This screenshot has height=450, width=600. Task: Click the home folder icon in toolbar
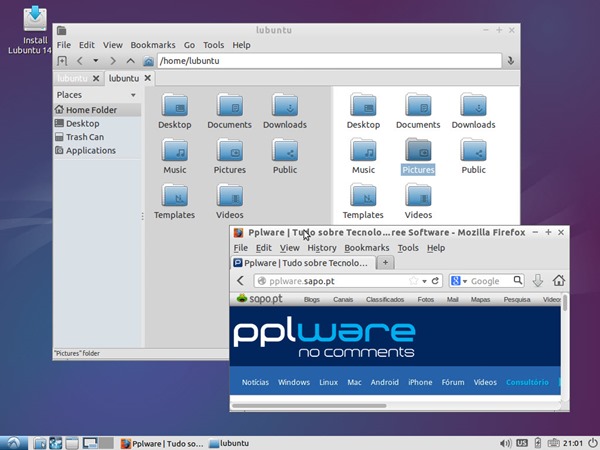click(148, 61)
